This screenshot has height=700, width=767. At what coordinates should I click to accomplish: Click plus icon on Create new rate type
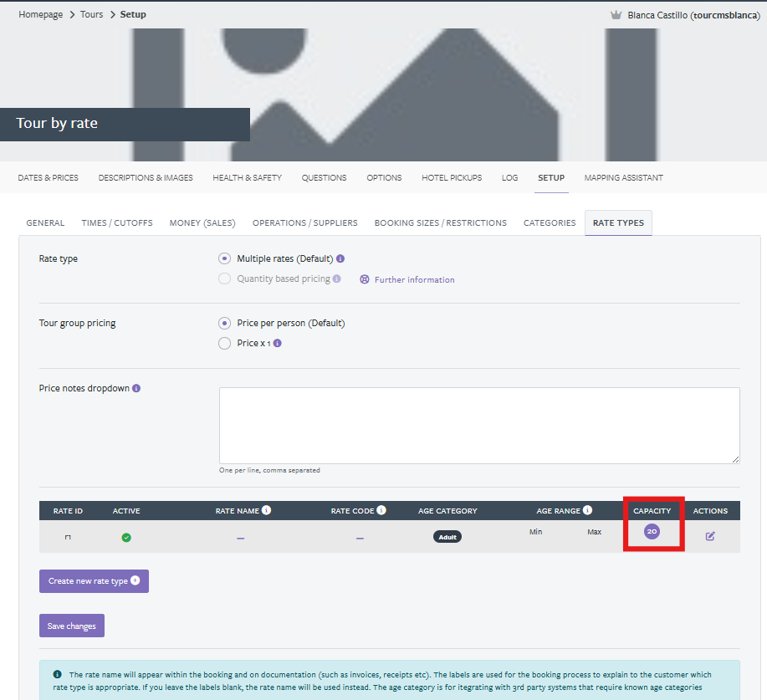point(136,580)
